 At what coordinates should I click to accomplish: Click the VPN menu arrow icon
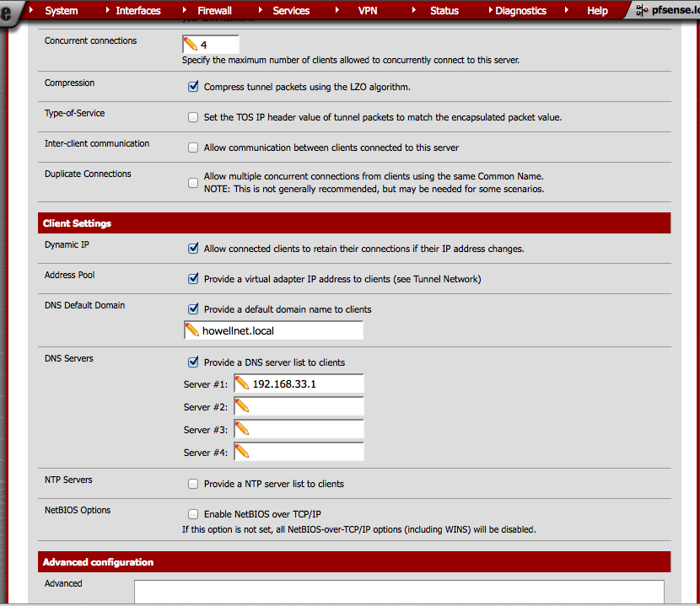[337, 10]
